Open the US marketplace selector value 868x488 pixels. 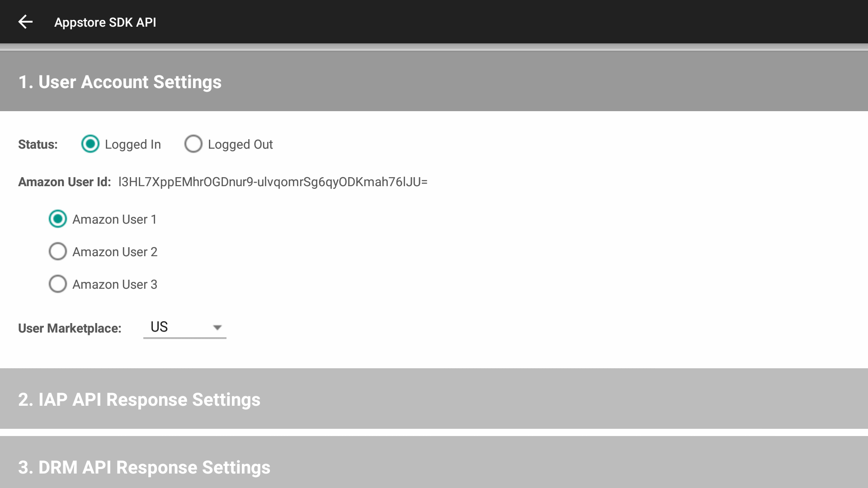pos(159,327)
